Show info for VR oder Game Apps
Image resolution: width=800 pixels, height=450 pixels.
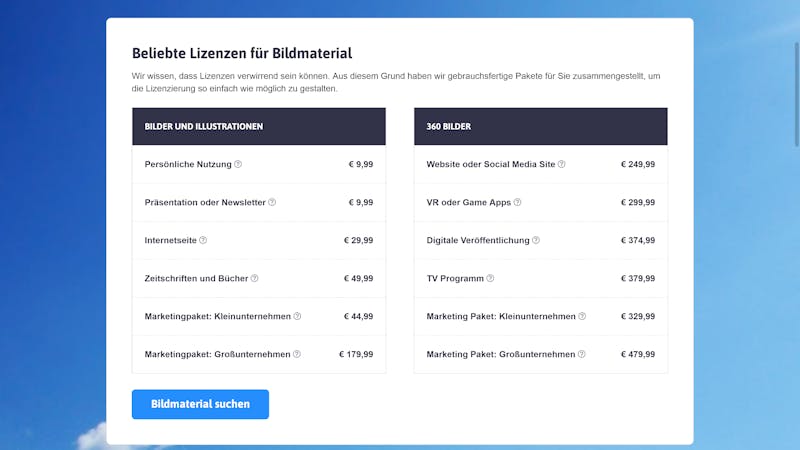pos(517,202)
